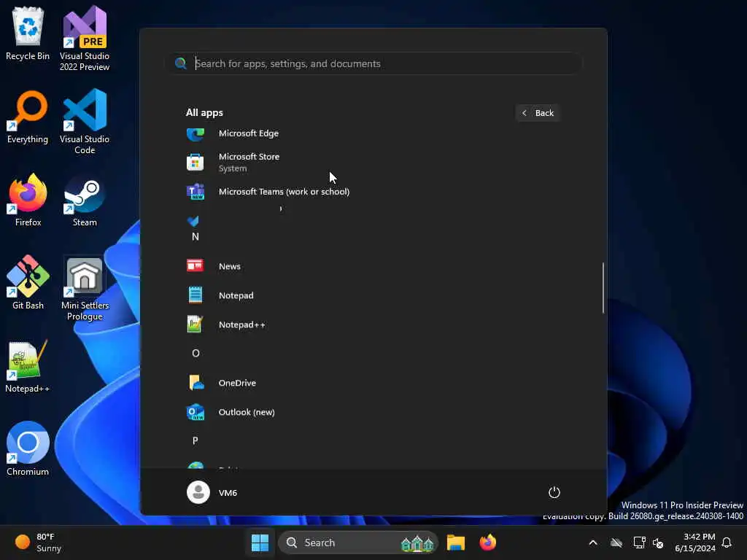Open the clock showing 3:42 PM
The image size is (747, 560).
pos(694,542)
